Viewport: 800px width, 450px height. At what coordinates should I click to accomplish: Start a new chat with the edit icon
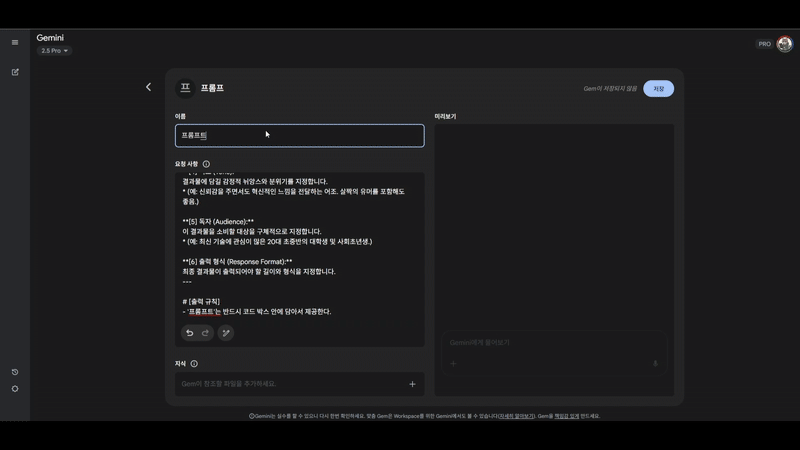(15, 72)
